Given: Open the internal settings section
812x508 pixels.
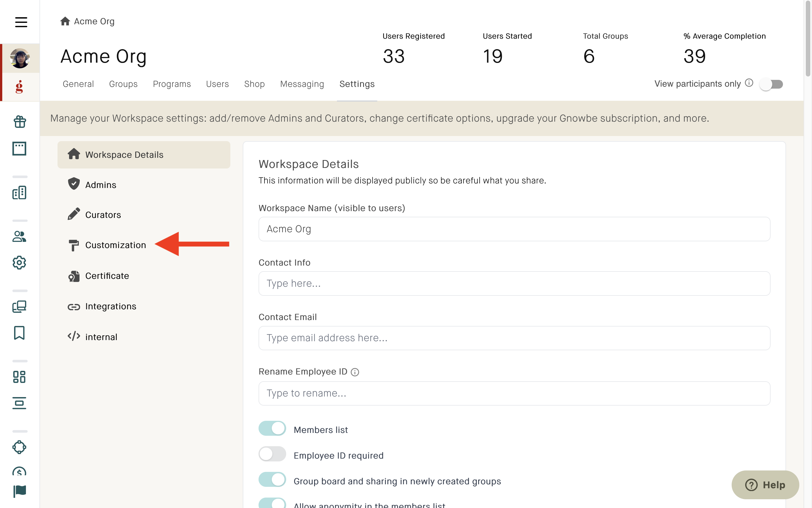Looking at the screenshot, I should pyautogui.click(x=144, y=337).
